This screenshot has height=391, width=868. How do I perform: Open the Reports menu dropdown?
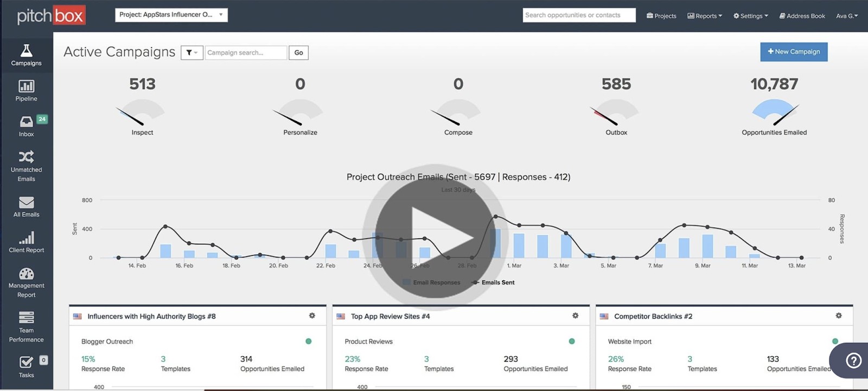(705, 16)
